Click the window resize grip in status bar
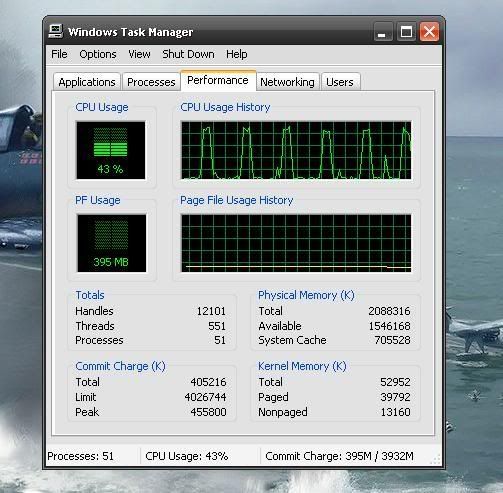Screen dimensions: 503x493 pyautogui.click(x=435, y=460)
